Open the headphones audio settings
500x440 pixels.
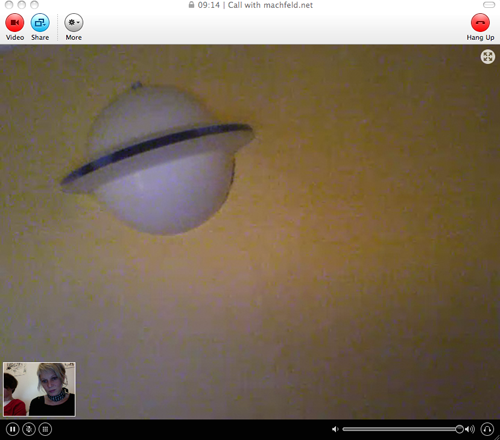pyautogui.click(x=487, y=429)
